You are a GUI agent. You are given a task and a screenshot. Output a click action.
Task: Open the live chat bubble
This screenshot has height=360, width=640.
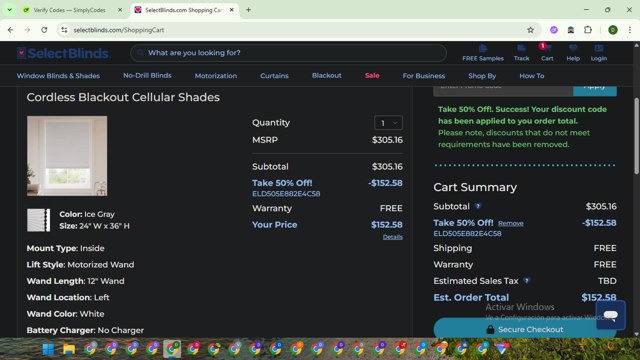(611, 315)
